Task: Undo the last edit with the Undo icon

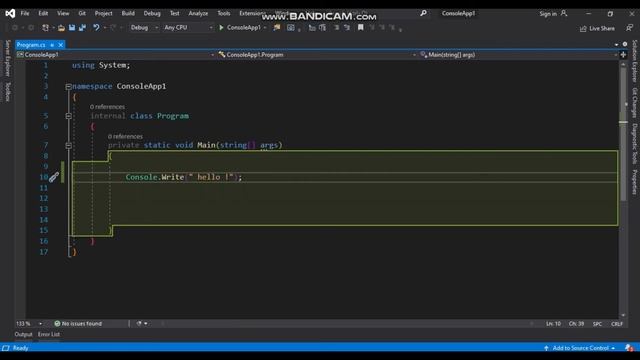Action: pyautogui.click(x=96, y=27)
